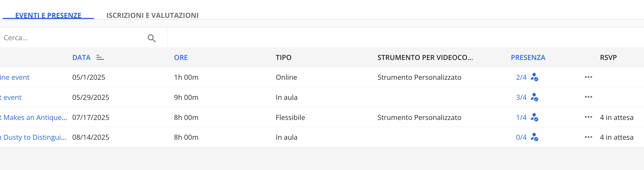The height and width of the screenshot is (170, 644).
Task: Open the ellipsis menu on the 07/17/2025 row
Action: [x=588, y=117]
